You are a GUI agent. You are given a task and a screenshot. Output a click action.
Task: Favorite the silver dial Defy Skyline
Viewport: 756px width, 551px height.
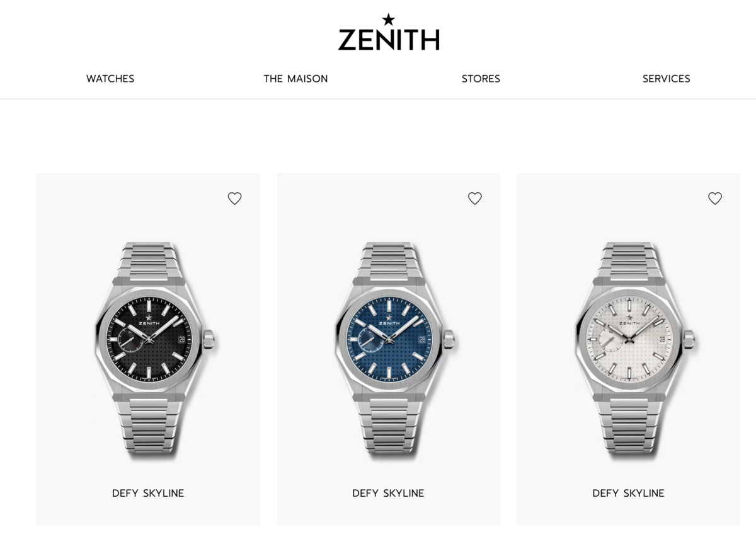click(715, 199)
